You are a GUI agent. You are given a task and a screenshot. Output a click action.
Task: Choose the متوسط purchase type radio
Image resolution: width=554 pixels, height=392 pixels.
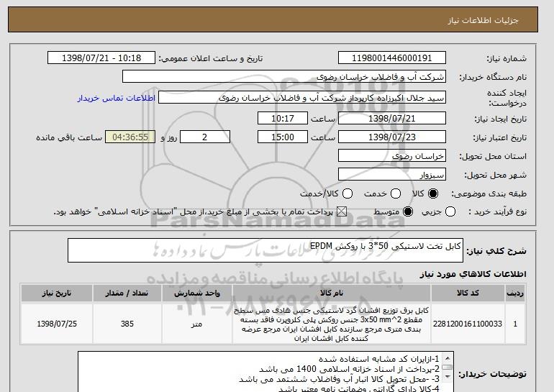click(x=408, y=212)
